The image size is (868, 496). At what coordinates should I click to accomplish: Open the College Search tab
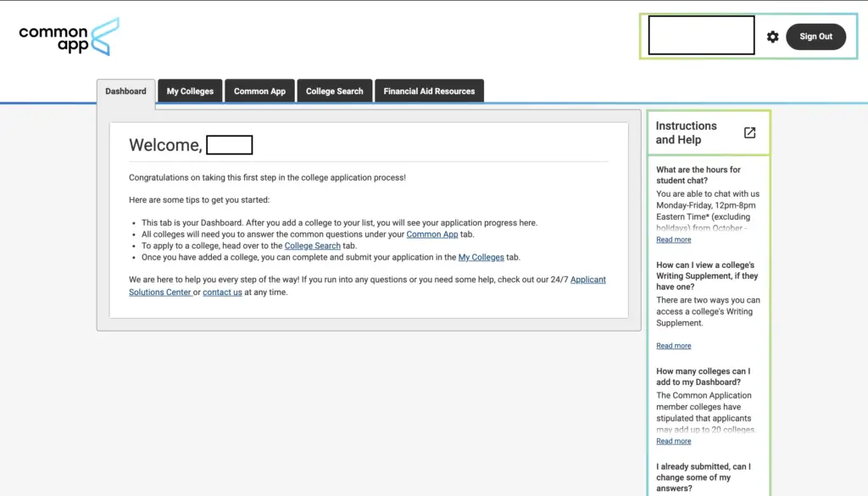(x=334, y=92)
